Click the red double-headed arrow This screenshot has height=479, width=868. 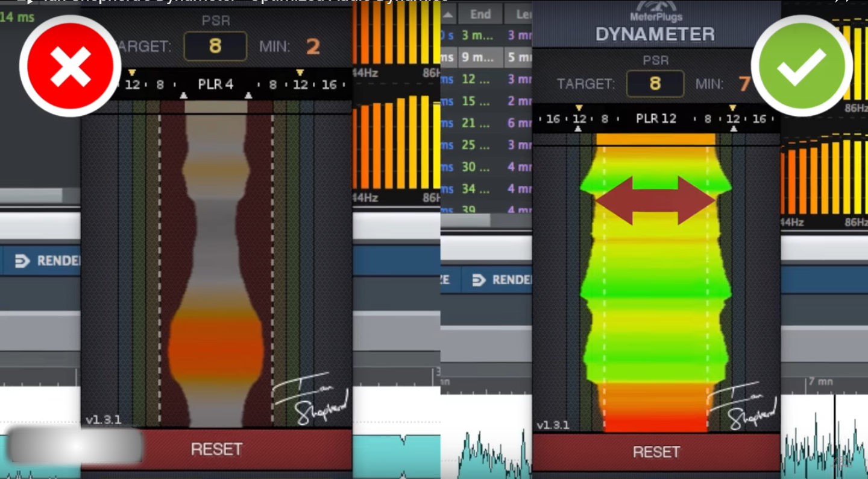pyautogui.click(x=655, y=200)
